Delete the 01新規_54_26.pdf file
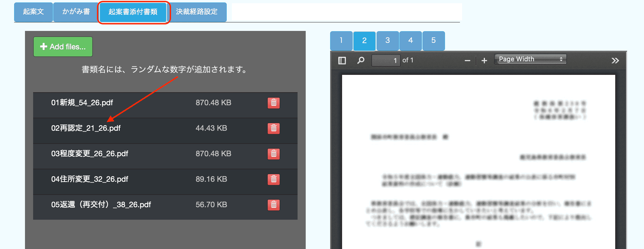The image size is (644, 249). pos(273,103)
